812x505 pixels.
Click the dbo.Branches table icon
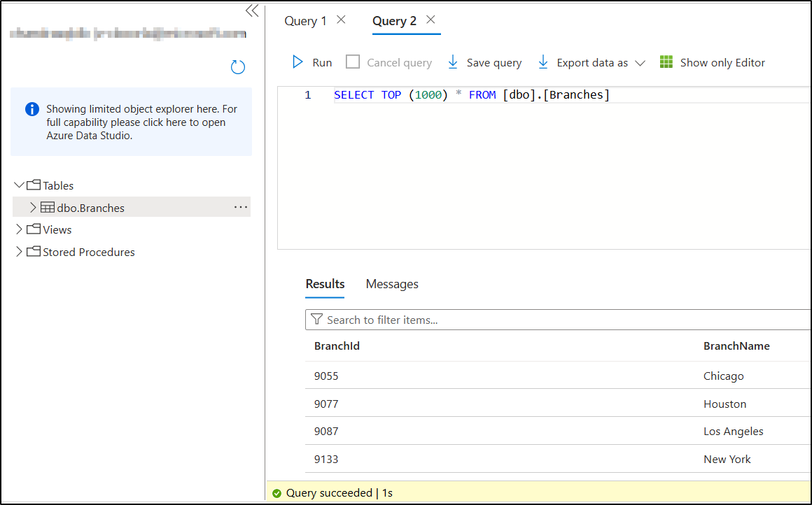[48, 208]
